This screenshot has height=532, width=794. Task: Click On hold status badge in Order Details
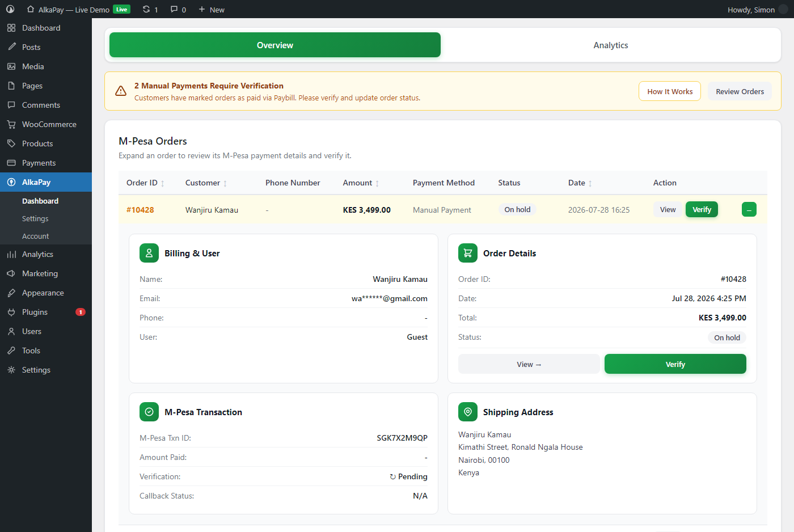coord(727,337)
